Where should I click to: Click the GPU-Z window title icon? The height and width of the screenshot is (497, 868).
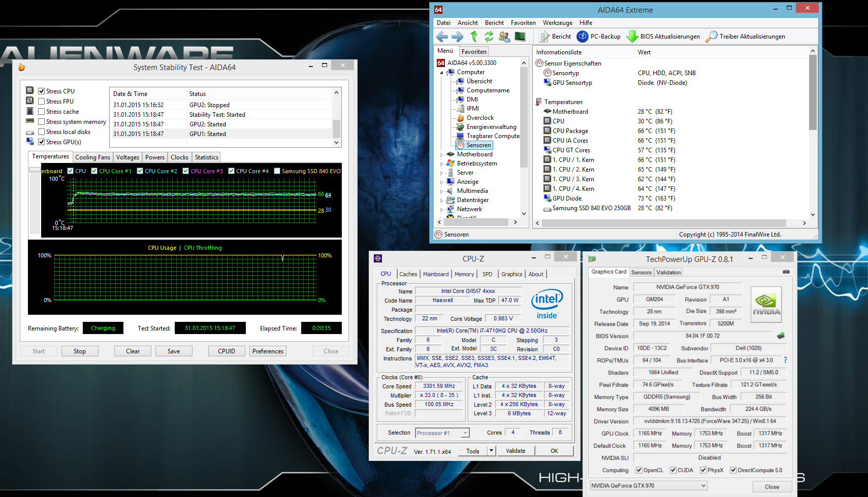point(592,259)
